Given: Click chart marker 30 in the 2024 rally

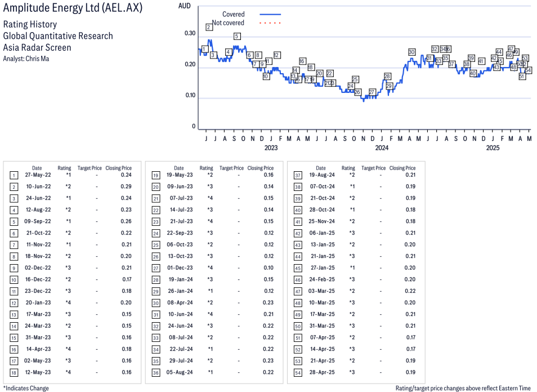Looking at the screenshot, I should pos(411,52).
